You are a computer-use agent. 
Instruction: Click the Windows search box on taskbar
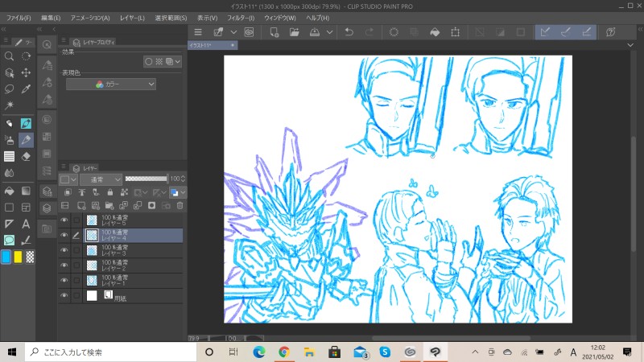(111, 352)
